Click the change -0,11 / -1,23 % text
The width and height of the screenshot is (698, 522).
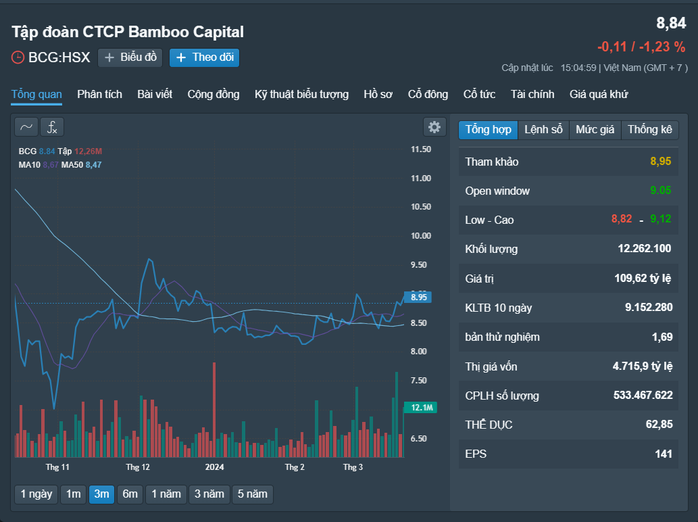coord(641,47)
